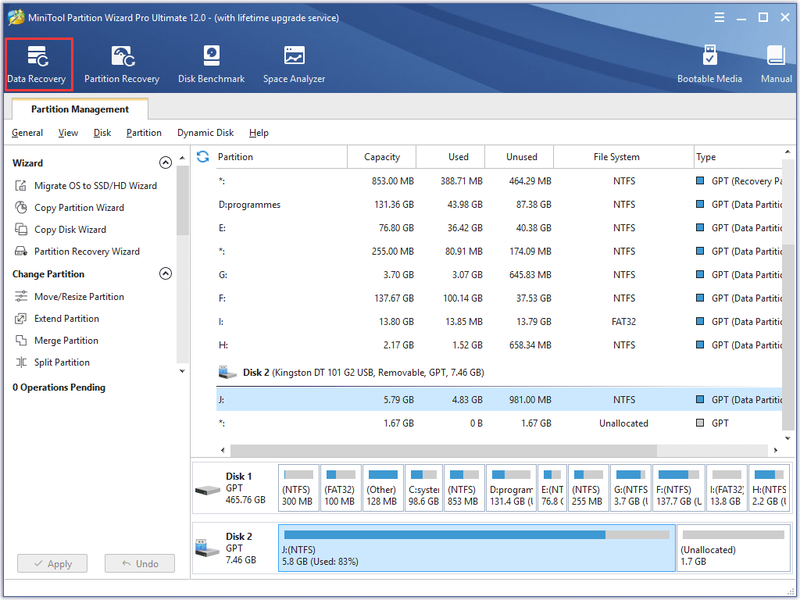Open the Disk menu
This screenshot has width=800, height=600.
[102, 133]
